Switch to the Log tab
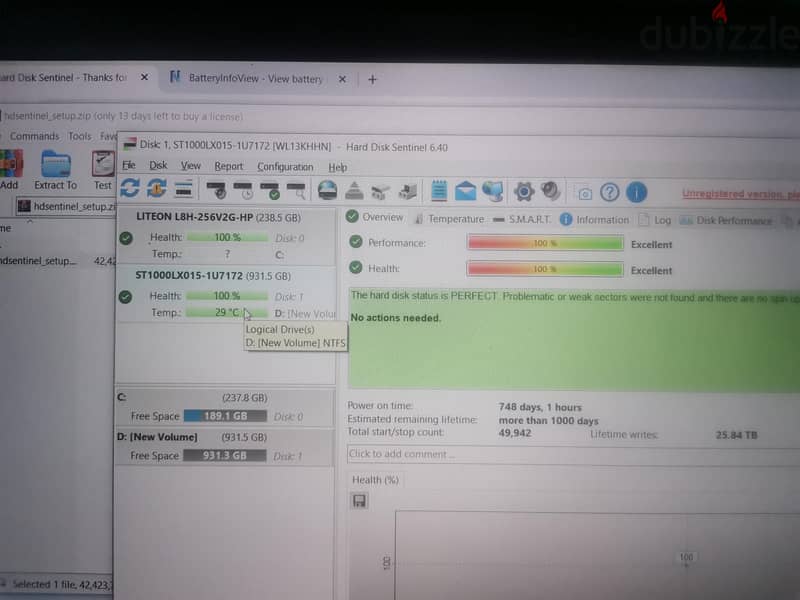Viewport: 800px width, 600px height. pyautogui.click(x=655, y=220)
